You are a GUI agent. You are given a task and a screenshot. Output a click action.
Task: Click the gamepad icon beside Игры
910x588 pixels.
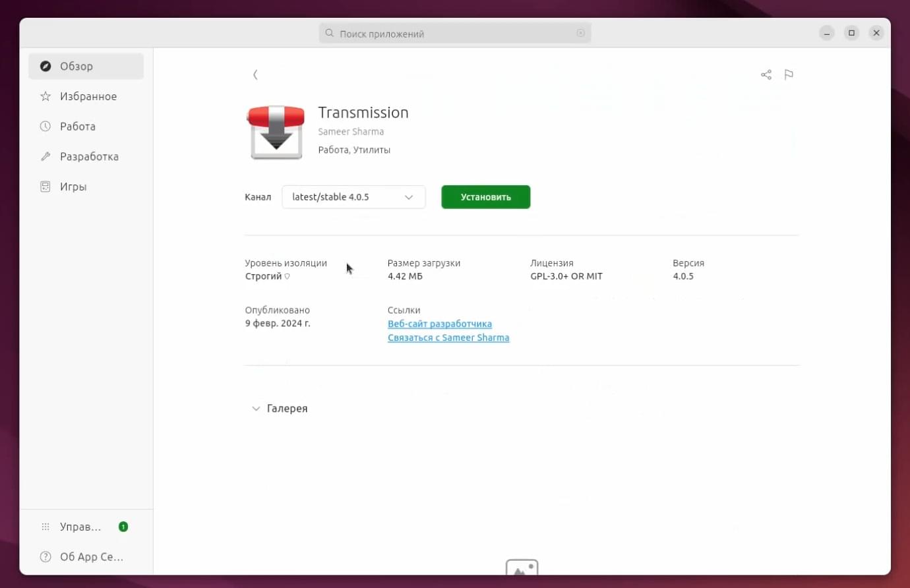point(45,187)
